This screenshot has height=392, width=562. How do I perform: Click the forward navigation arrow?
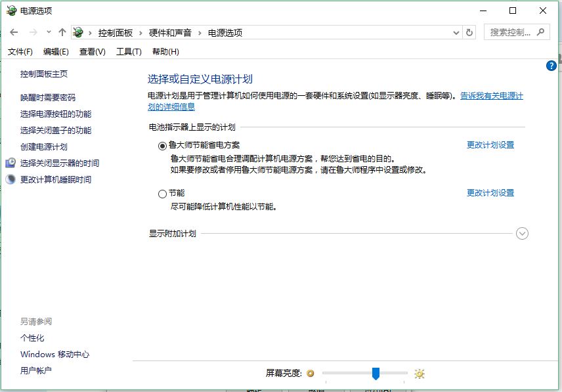pos(33,33)
